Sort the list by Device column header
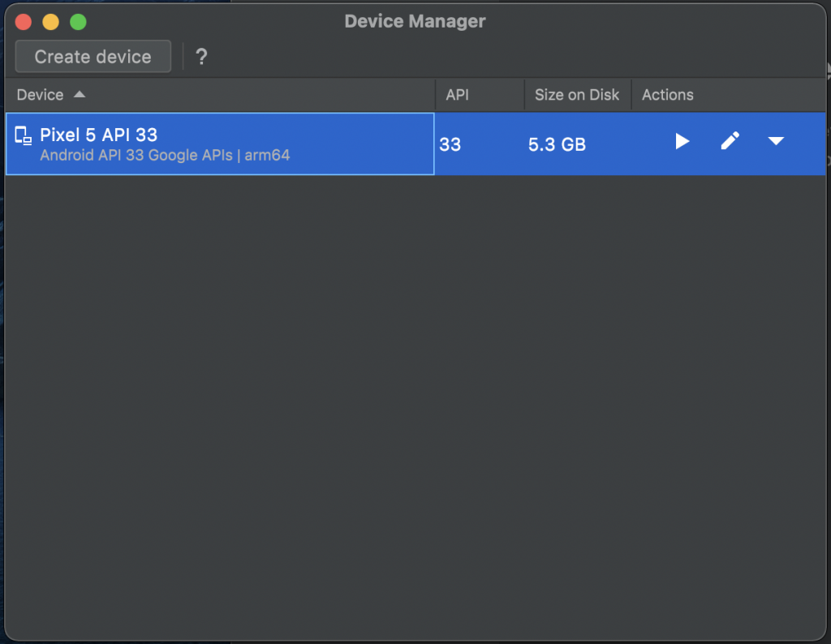The width and height of the screenshot is (831, 644). [x=40, y=95]
